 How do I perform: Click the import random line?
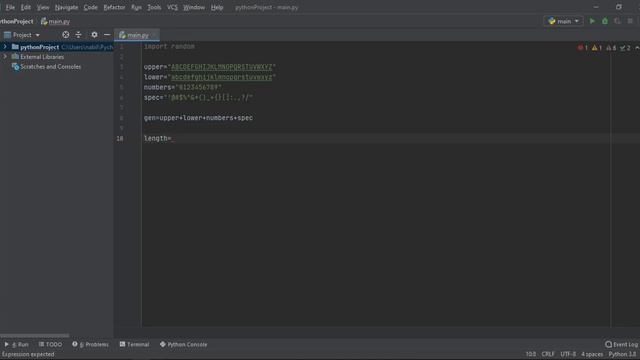[x=169, y=47]
